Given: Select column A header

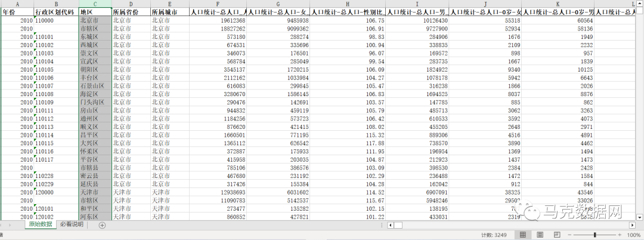Looking at the screenshot, I should [x=17, y=4].
